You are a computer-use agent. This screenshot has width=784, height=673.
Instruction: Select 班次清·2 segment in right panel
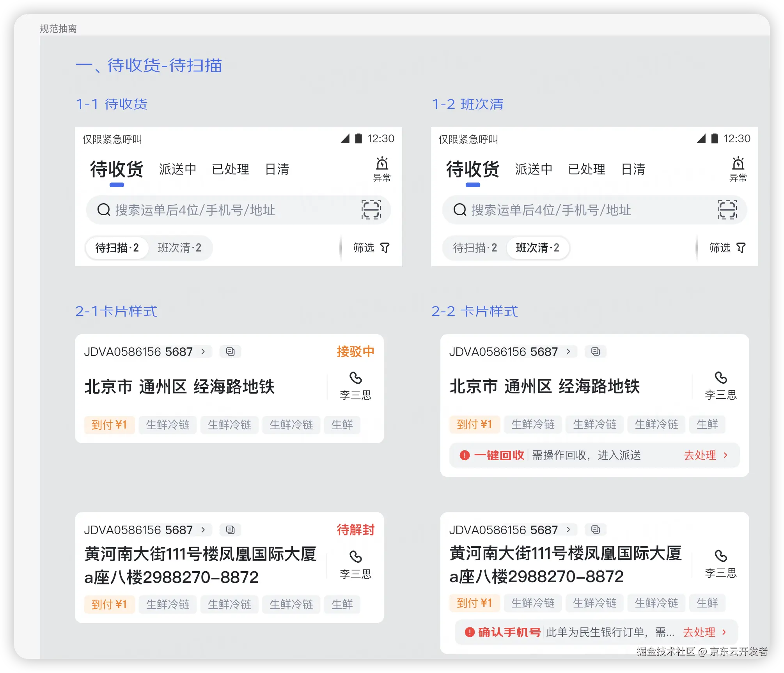(537, 248)
